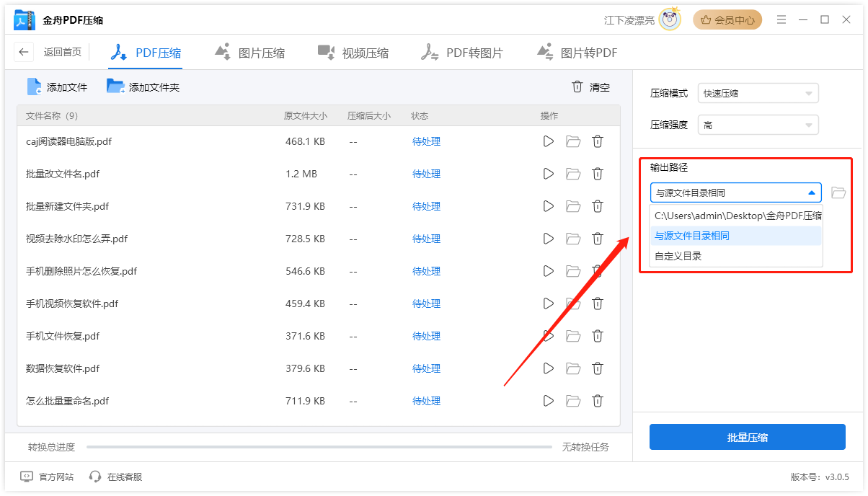Click version label v3.0.5
868x496 pixels.
point(820,477)
